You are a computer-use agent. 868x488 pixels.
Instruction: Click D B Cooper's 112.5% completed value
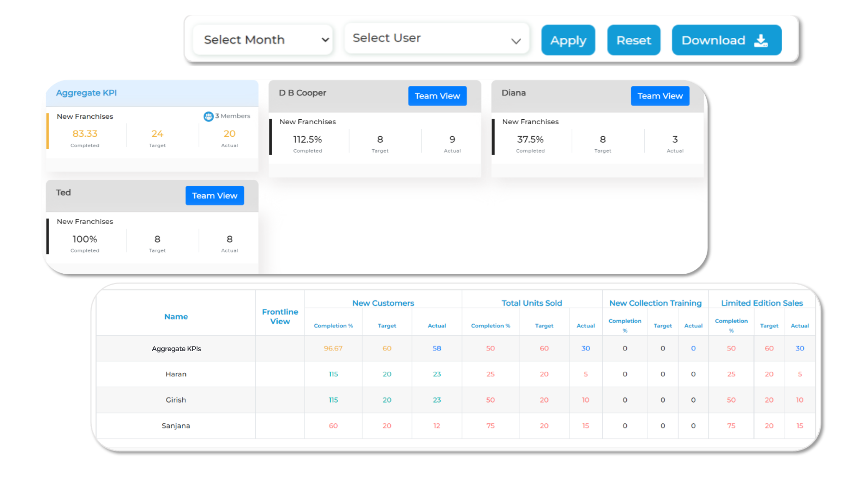(307, 139)
